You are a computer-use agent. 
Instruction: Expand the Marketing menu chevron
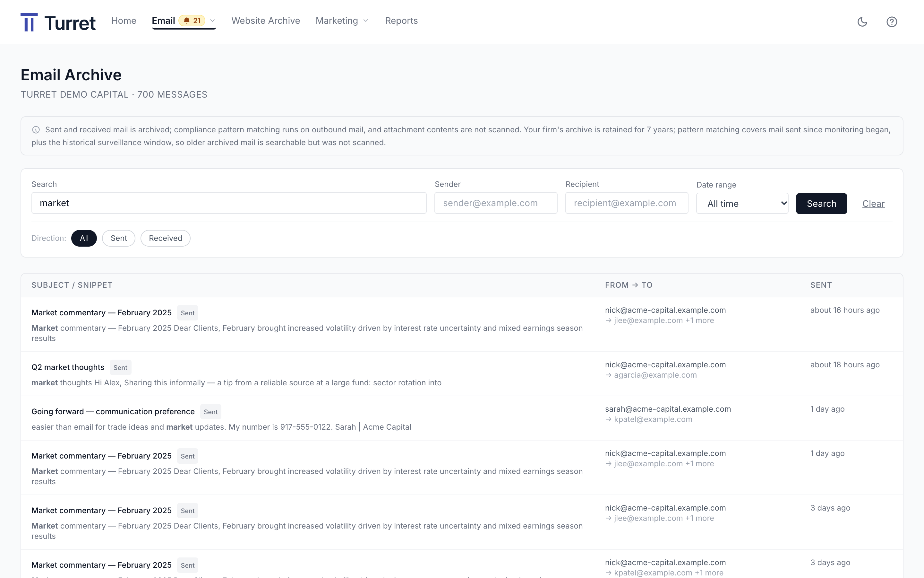coord(366,21)
